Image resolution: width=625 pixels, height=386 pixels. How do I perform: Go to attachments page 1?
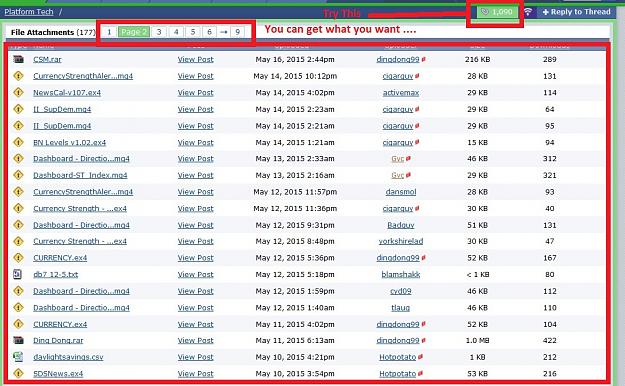109,32
